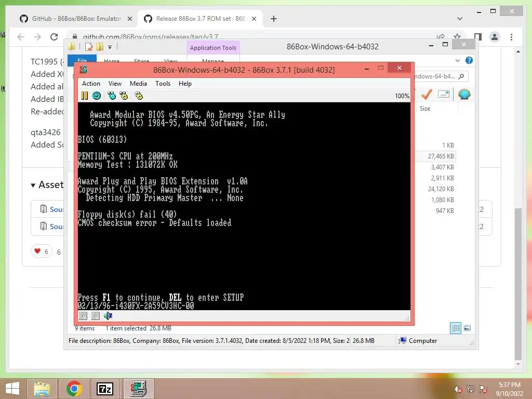Click the folder icon in Explorer title bar
532x399 pixels.
click(72, 46)
